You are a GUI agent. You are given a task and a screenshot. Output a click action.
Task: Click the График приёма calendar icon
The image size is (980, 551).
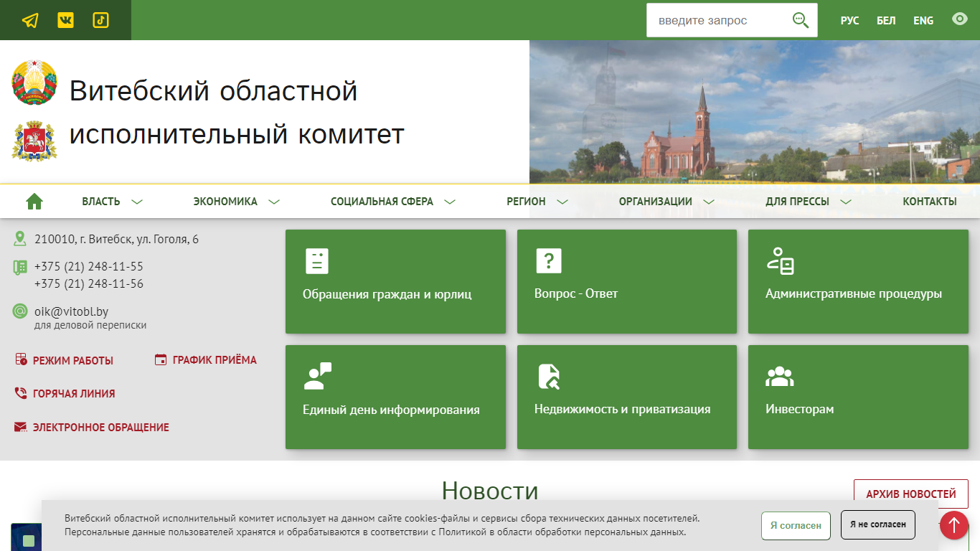[x=161, y=360]
